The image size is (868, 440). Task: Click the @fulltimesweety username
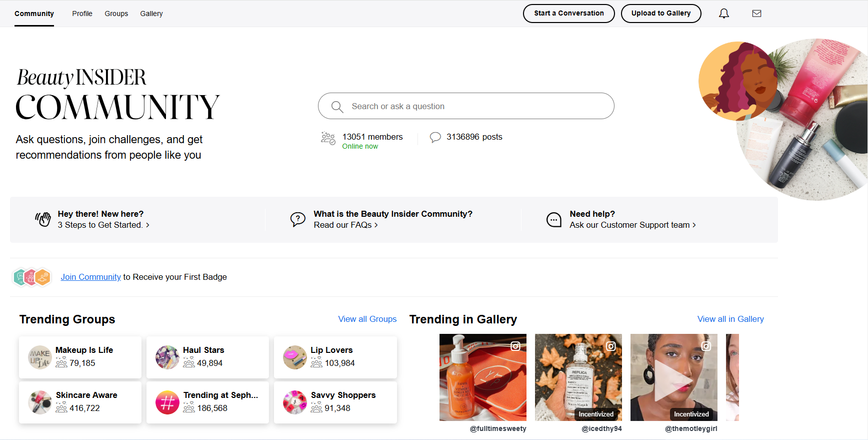coord(498,428)
